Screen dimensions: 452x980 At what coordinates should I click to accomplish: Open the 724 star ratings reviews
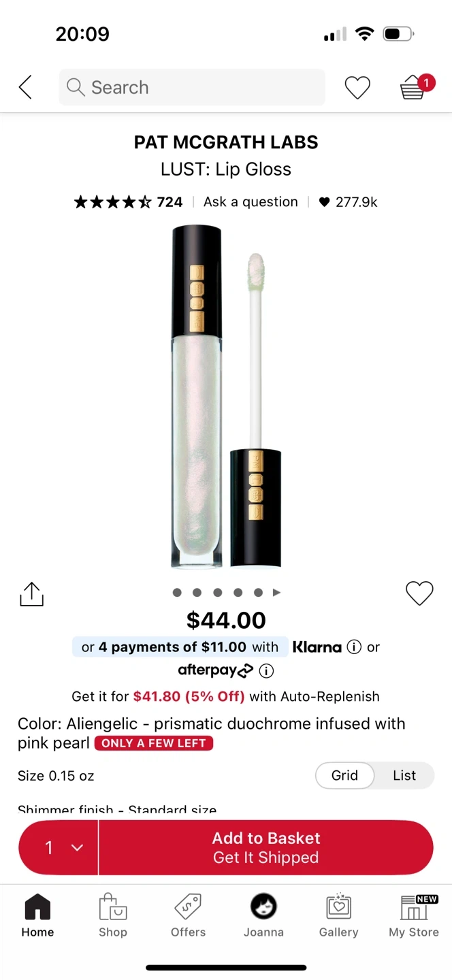pyautogui.click(x=128, y=202)
